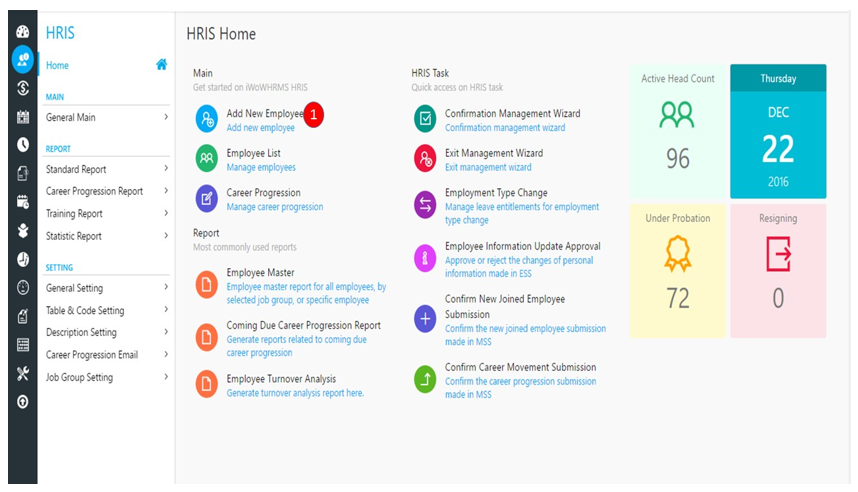Image resolution: width=858 pixels, height=492 pixels.
Task: Click the green Confirm Career Movement icon
Action: 425,379
